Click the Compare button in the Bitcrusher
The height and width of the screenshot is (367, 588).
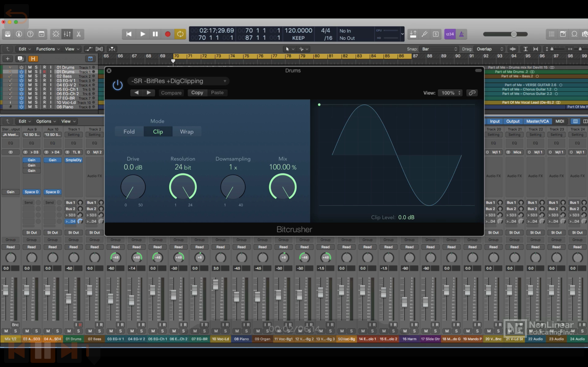click(x=171, y=93)
